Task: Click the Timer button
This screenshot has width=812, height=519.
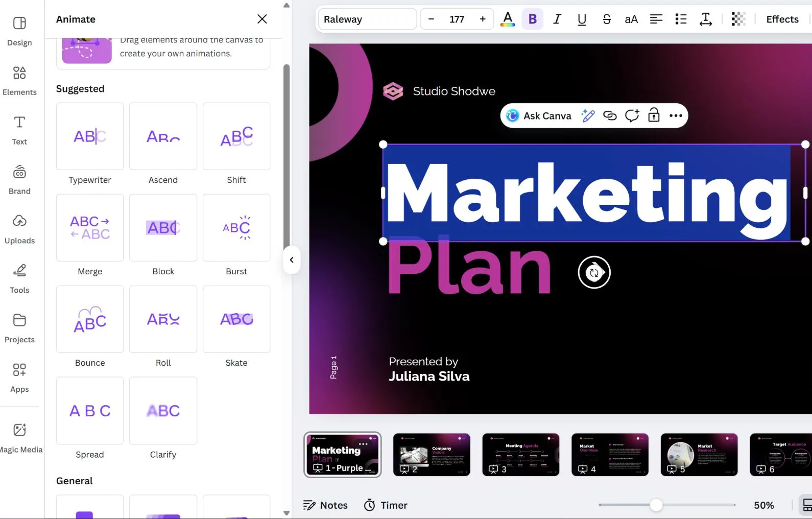Action: (x=386, y=505)
